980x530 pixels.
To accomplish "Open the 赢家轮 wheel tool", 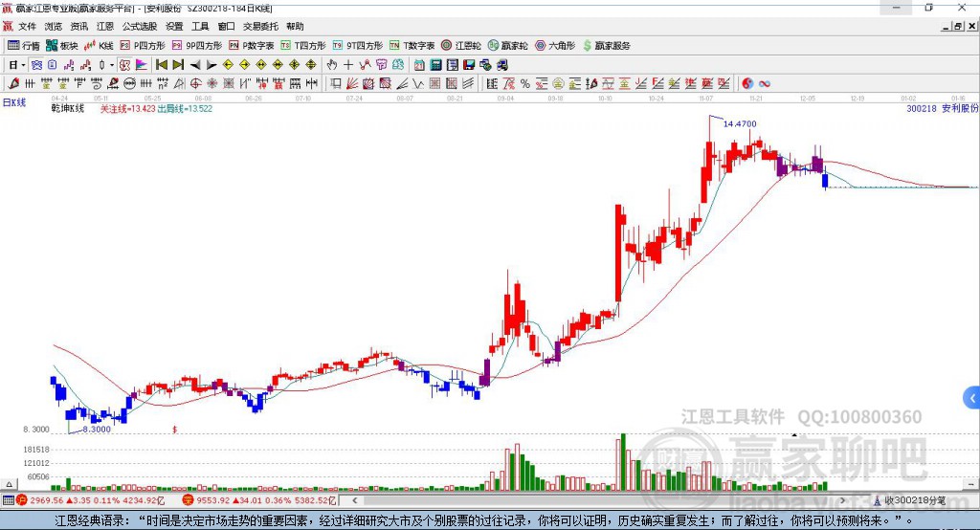I will (x=508, y=46).
